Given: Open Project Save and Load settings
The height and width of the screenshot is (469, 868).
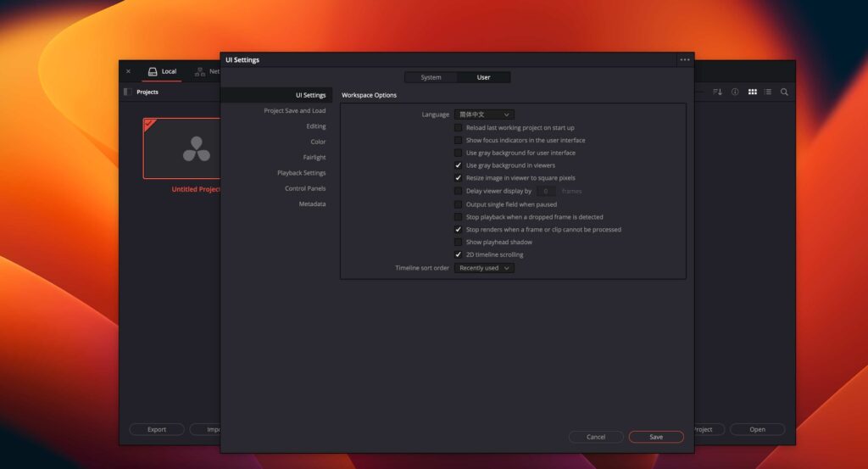Looking at the screenshot, I should click(294, 111).
